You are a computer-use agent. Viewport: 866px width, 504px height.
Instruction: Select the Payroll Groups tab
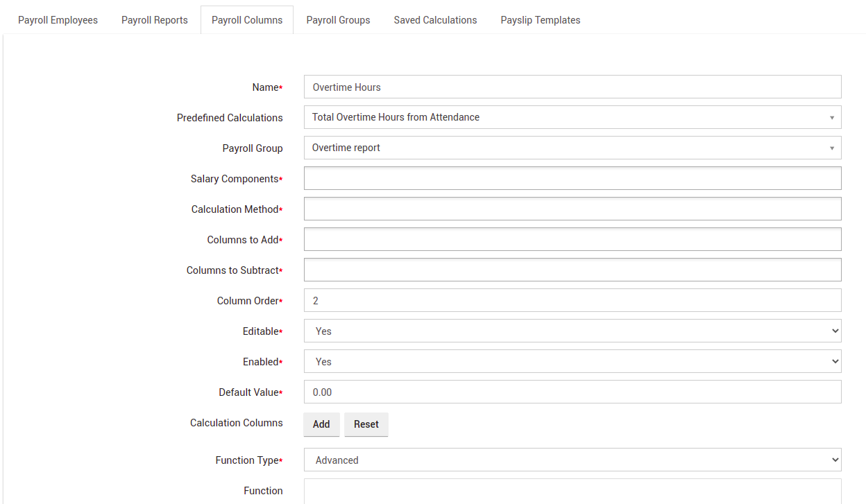(x=338, y=20)
